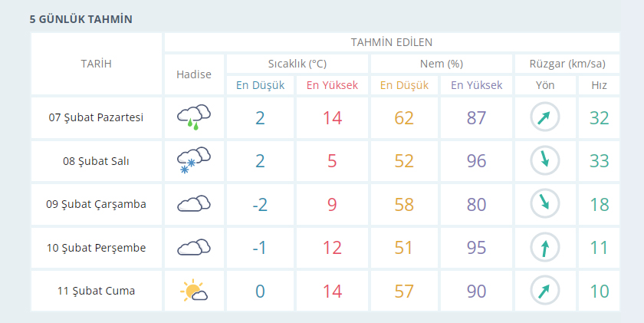Select the 11 Şubat Cuma date cell
This screenshot has height=323, width=644.
[x=96, y=291]
